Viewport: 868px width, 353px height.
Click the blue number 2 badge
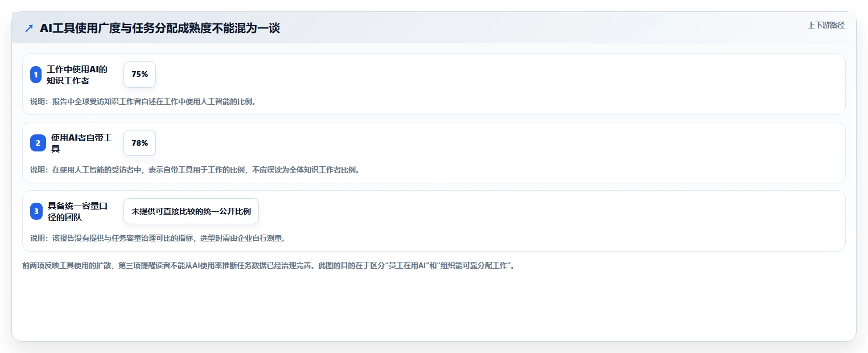38,143
